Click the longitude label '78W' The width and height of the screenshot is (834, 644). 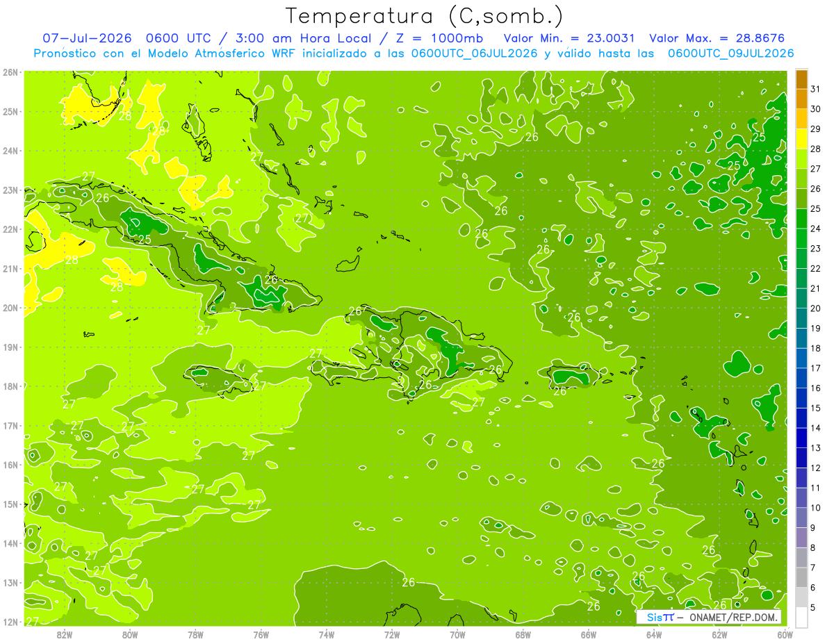coord(195,634)
